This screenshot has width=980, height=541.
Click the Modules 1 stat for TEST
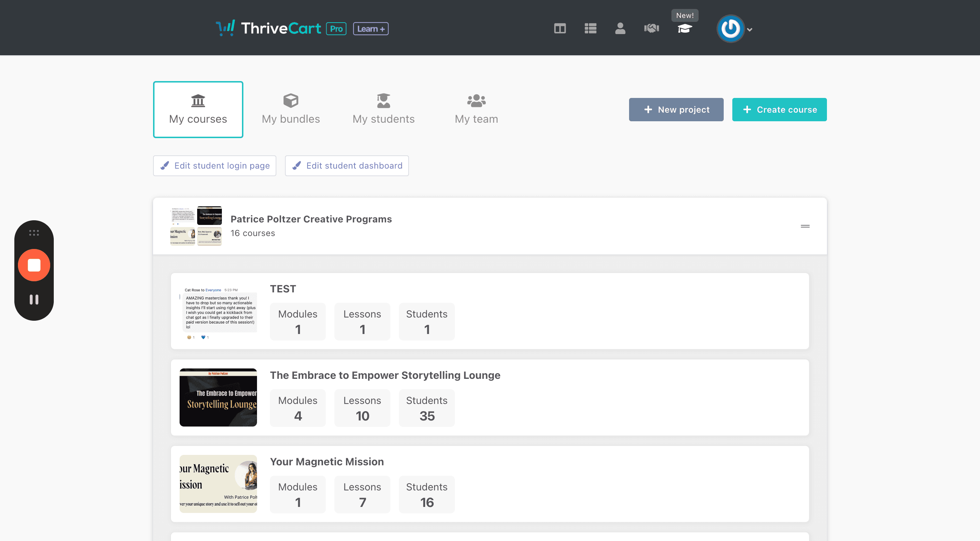298,322
